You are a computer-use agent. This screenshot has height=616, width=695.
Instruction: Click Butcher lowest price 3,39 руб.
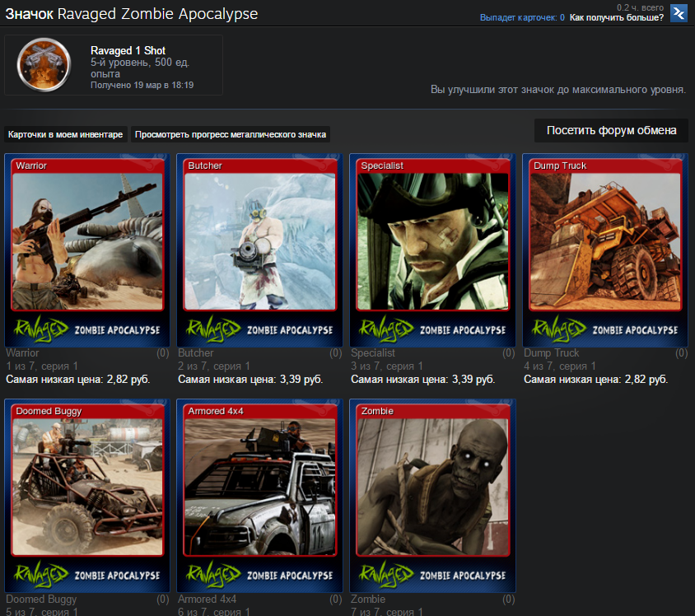pos(250,380)
